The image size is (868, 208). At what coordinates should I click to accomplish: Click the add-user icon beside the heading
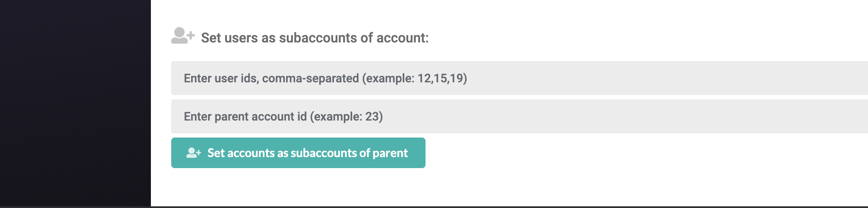183,36
